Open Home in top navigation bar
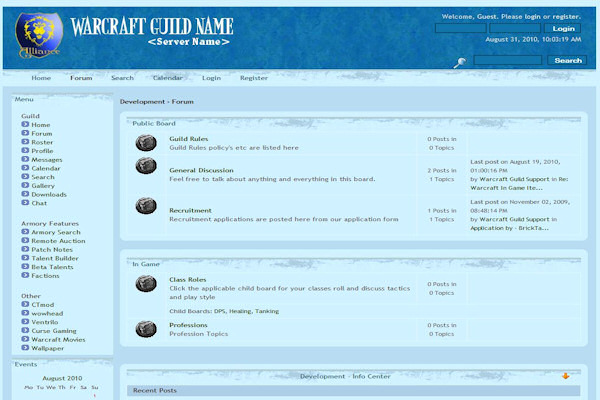 click(x=41, y=78)
